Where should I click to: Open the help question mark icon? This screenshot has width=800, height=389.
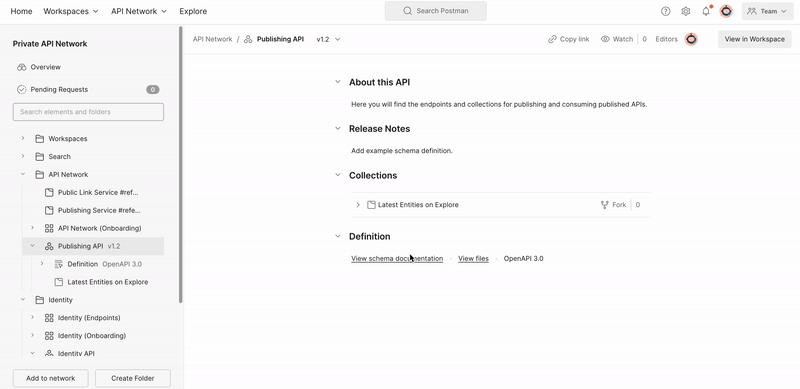[x=665, y=11]
